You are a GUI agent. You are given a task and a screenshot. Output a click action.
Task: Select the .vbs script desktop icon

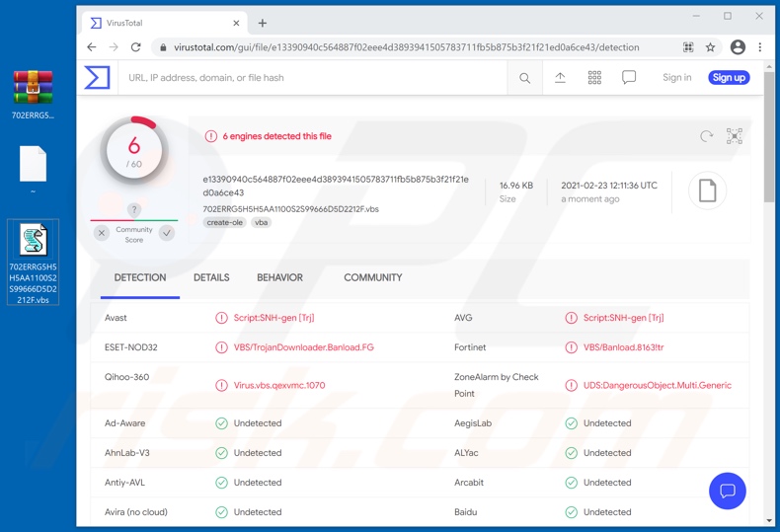[33, 262]
